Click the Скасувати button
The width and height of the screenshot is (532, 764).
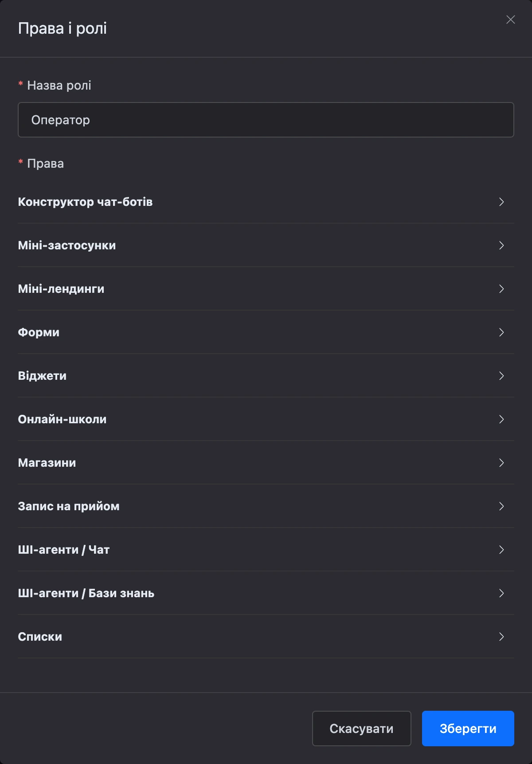(x=362, y=729)
